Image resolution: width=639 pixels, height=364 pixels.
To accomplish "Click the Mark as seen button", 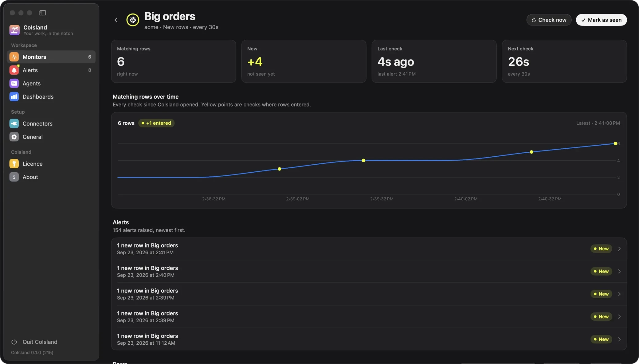I will tap(601, 20).
